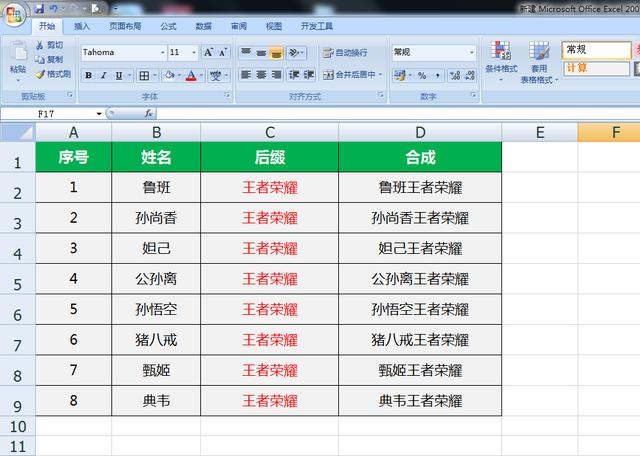Image resolution: width=640 pixels, height=456 pixels.
Task: Click the Increase Indent icon
Action: tap(309, 75)
